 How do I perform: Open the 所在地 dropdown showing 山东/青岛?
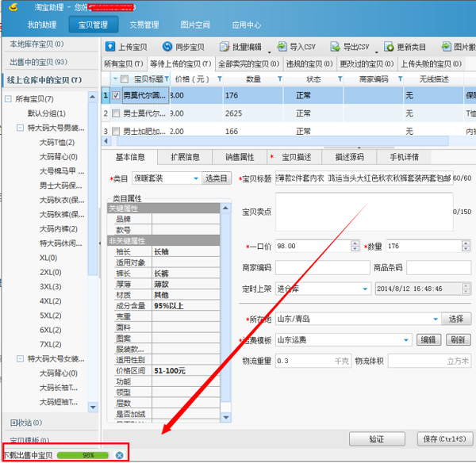(435, 319)
